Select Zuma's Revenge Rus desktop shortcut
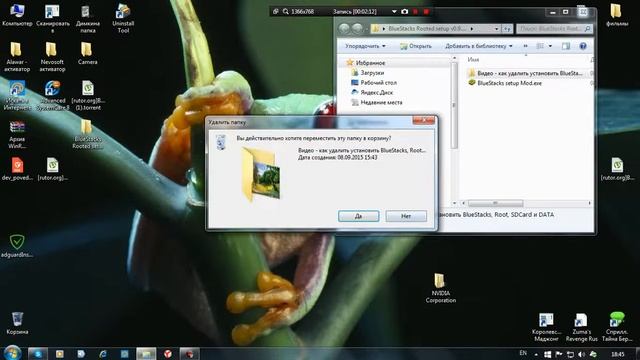The height and width of the screenshot is (360, 640). (x=581, y=327)
